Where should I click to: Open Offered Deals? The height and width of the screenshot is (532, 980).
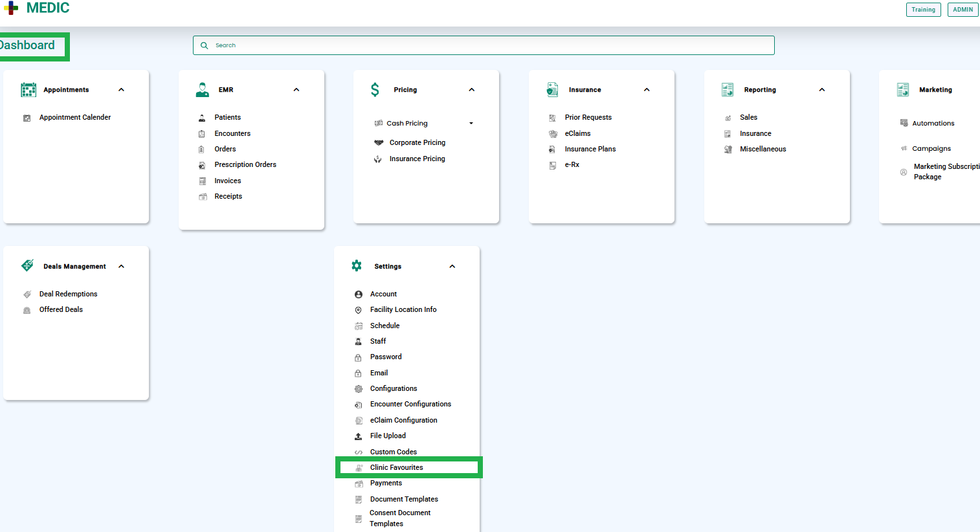point(61,309)
